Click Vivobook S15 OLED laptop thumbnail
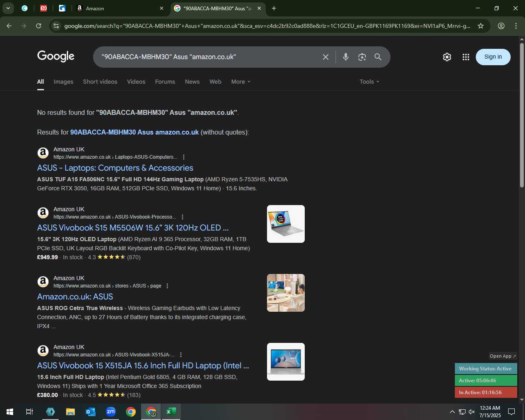525x420 pixels. tap(286, 224)
